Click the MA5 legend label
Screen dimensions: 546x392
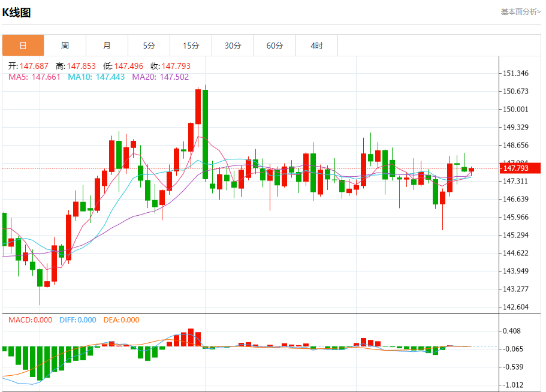(34, 77)
